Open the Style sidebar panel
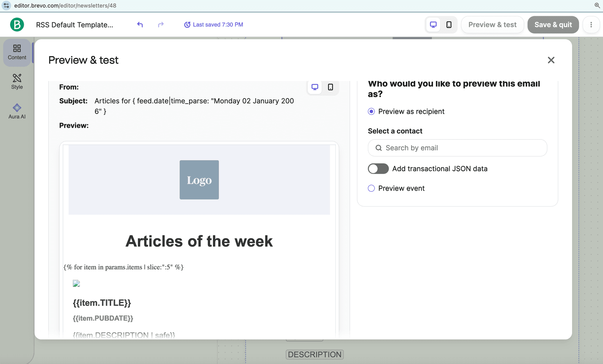The width and height of the screenshot is (603, 364). (x=17, y=82)
